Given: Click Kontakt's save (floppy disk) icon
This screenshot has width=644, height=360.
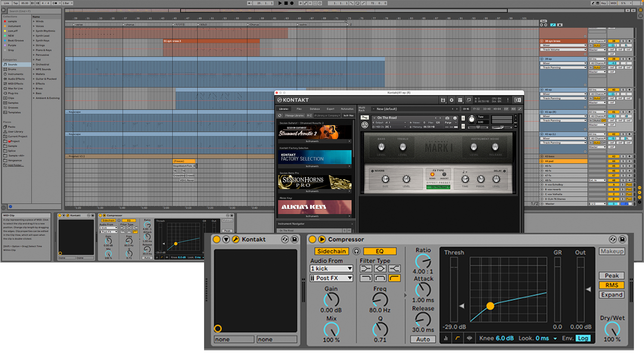Looking at the screenshot, I should (x=443, y=100).
